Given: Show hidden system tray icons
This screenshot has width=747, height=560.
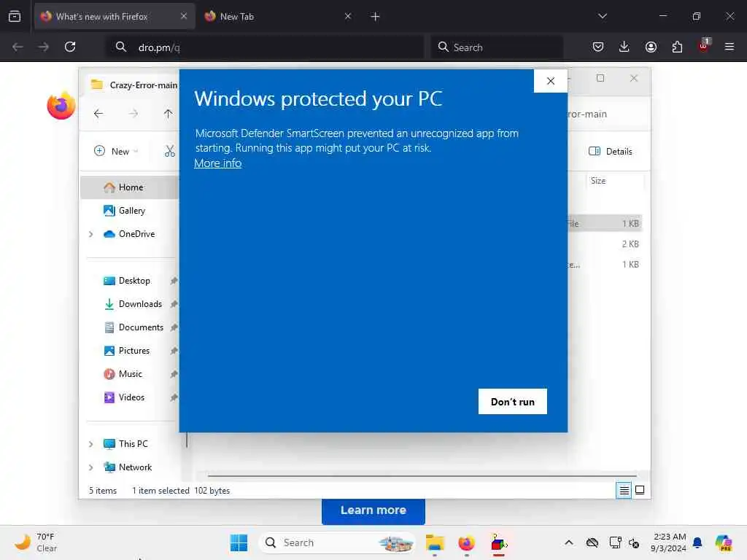Looking at the screenshot, I should [569, 542].
